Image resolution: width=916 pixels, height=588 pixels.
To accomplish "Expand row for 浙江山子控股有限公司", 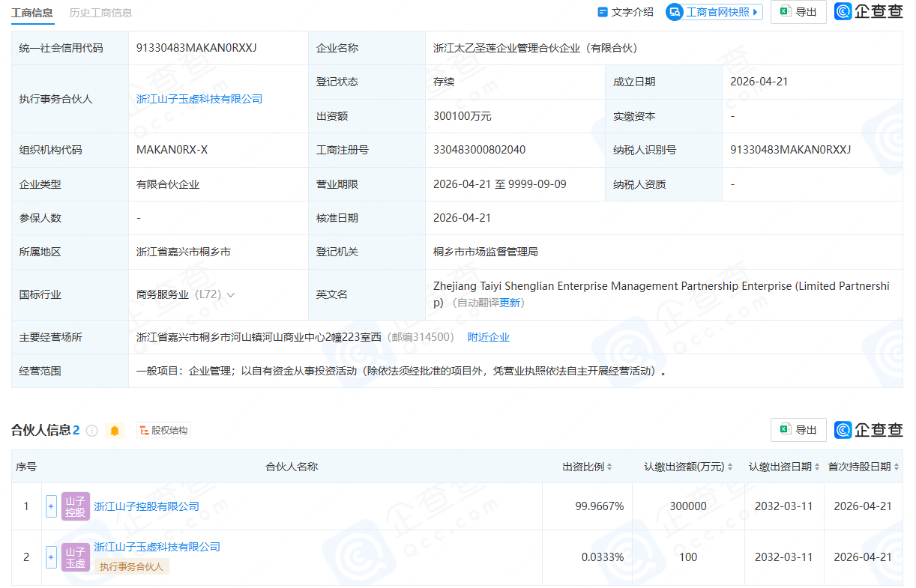I will [51, 506].
